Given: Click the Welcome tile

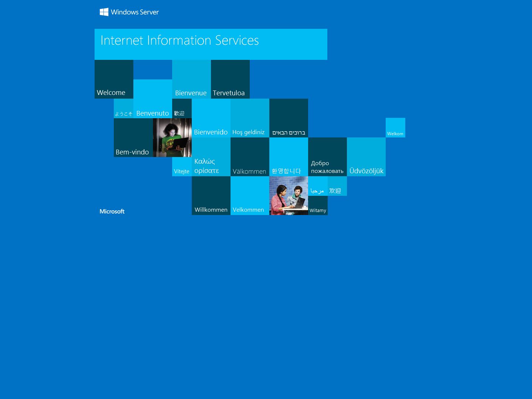Looking at the screenshot, I should (114, 79).
